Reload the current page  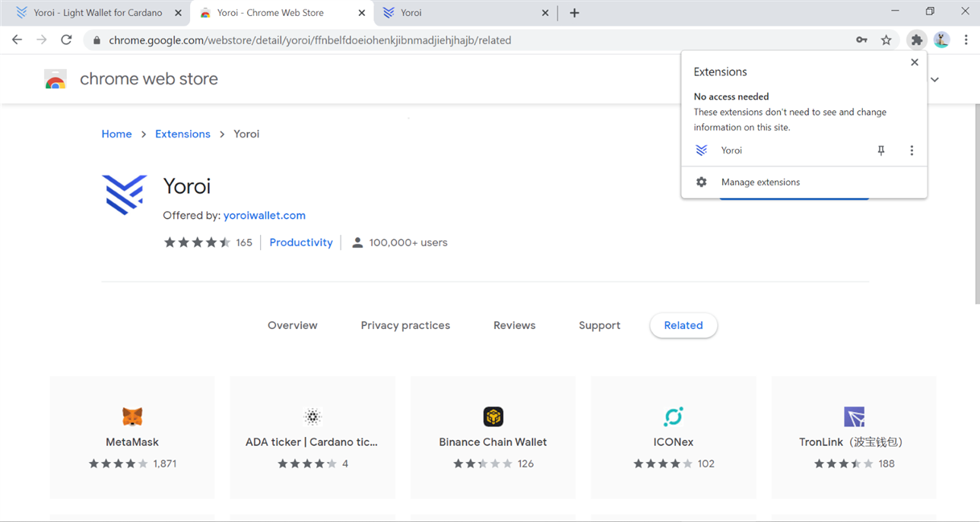pyautogui.click(x=66, y=40)
